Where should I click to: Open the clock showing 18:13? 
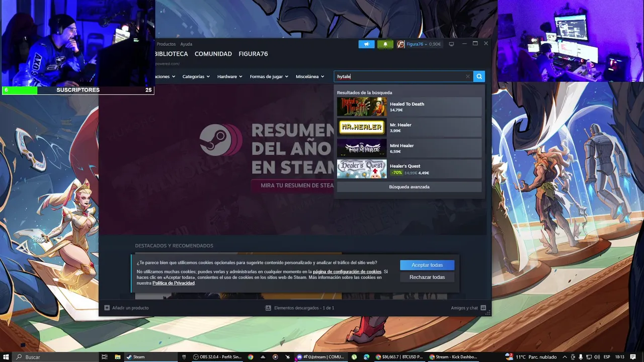click(620, 357)
